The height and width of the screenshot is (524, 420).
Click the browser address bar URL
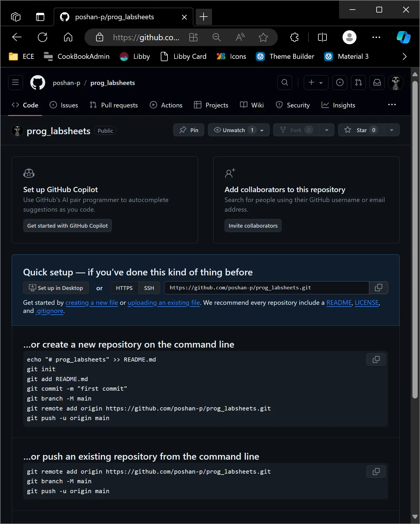click(x=146, y=37)
